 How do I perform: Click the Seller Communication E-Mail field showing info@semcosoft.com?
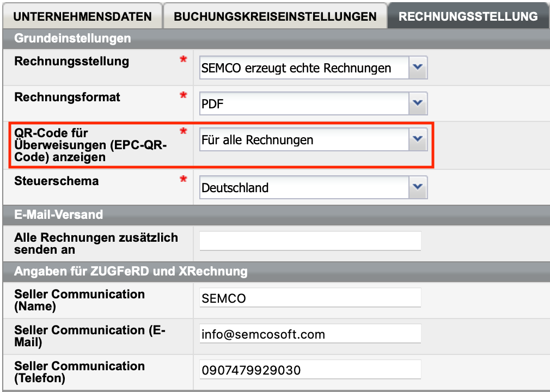pyautogui.click(x=309, y=333)
